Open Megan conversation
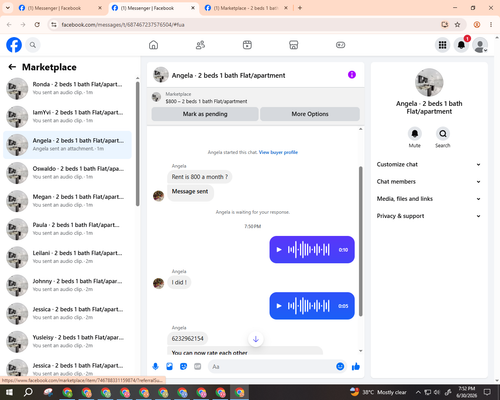This screenshot has height=400, width=500. [68, 201]
